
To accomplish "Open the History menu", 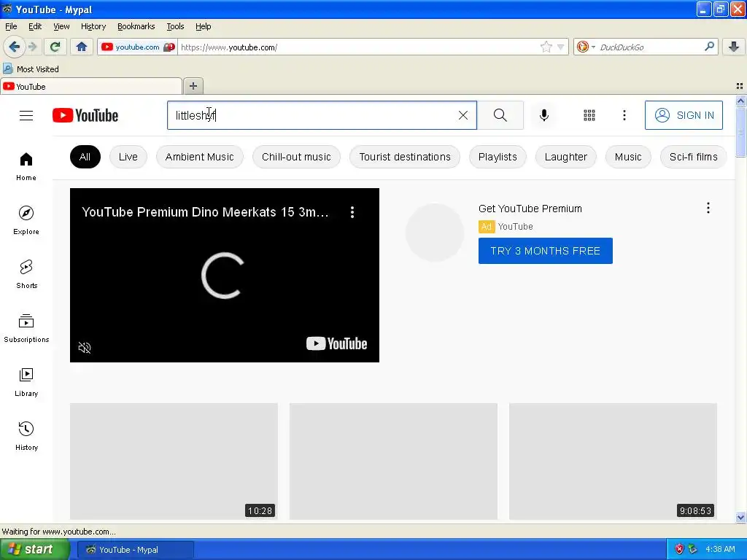I will (x=93, y=26).
